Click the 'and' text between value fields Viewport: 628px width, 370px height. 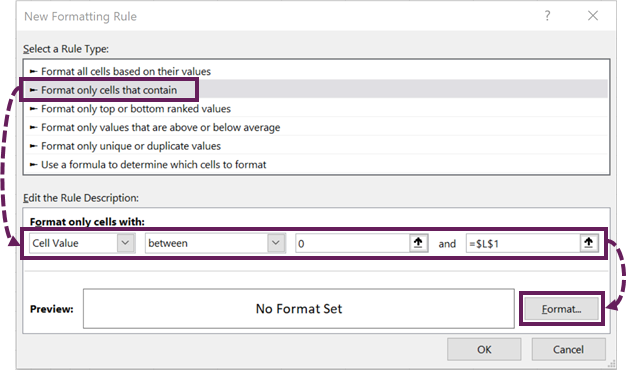(447, 243)
